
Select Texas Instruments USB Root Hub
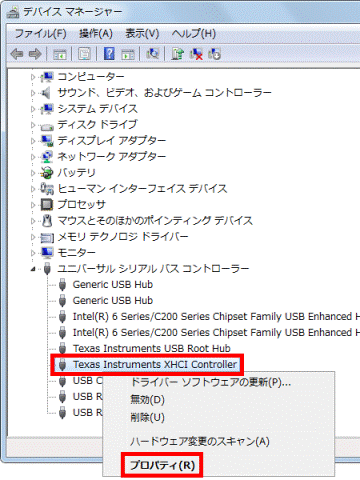click(x=152, y=348)
